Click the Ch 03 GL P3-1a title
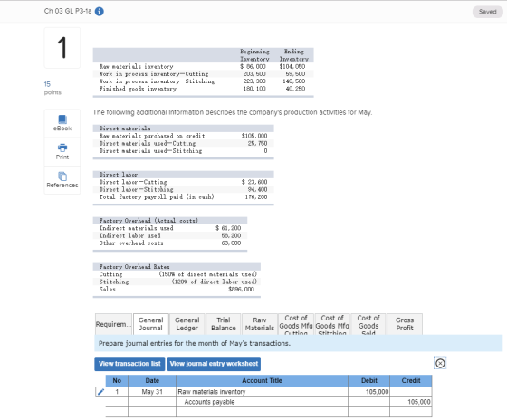This screenshot has height=420, width=507. point(68,11)
